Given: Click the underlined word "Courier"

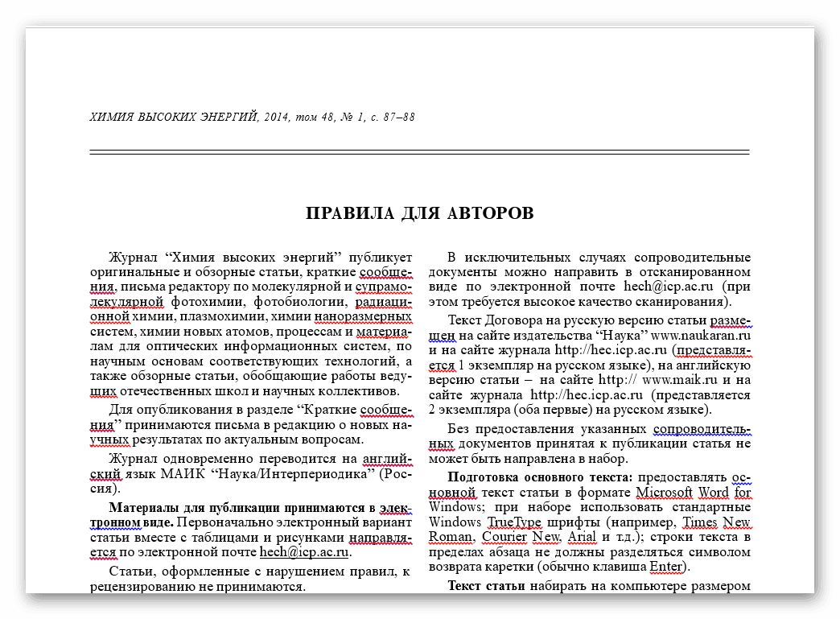Looking at the screenshot, I should tap(503, 537).
